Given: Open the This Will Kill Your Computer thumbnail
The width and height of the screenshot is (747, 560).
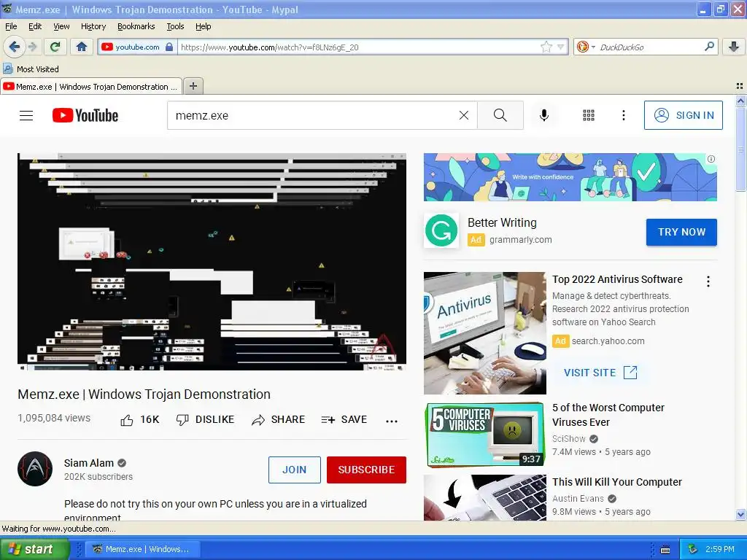Looking at the screenshot, I should click(x=485, y=497).
